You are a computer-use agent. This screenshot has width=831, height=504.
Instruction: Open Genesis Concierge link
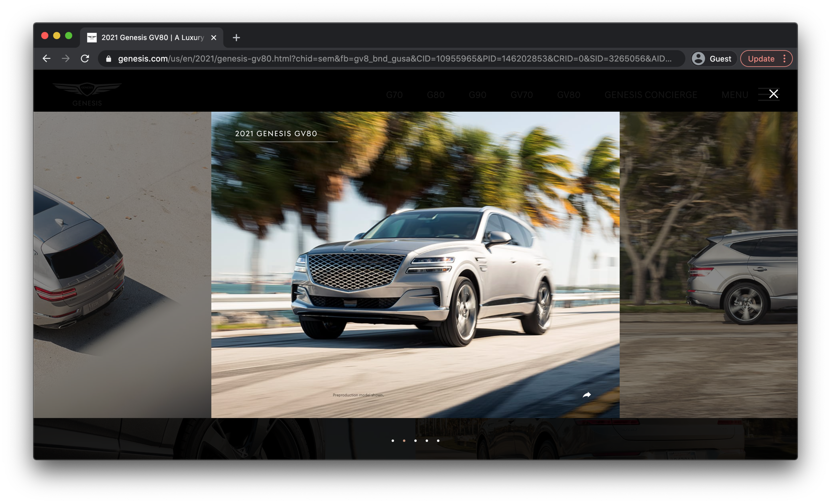(651, 95)
